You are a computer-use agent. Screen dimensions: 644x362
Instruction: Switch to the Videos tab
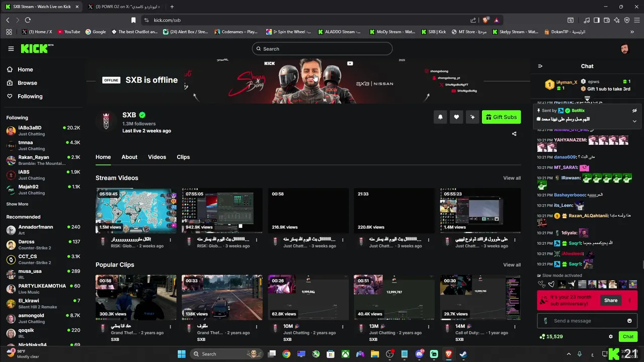[x=157, y=157]
